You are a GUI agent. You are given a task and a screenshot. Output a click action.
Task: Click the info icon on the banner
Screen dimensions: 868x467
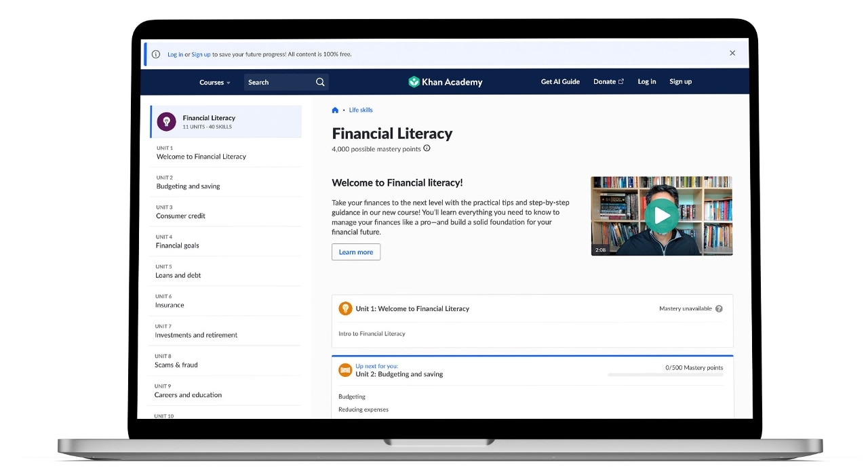pos(157,54)
